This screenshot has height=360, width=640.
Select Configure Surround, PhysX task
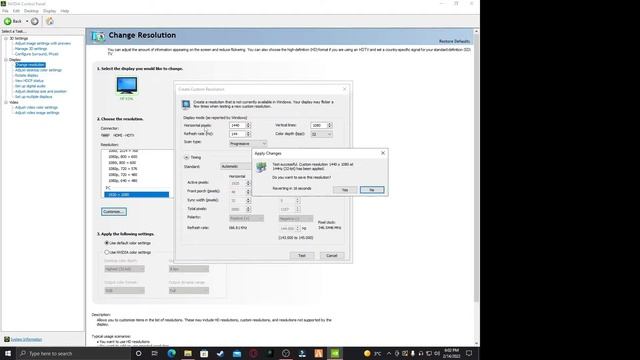37,54
